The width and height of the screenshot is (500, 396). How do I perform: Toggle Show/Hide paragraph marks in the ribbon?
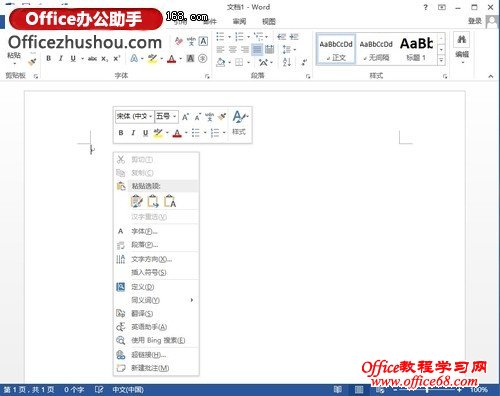(304, 62)
